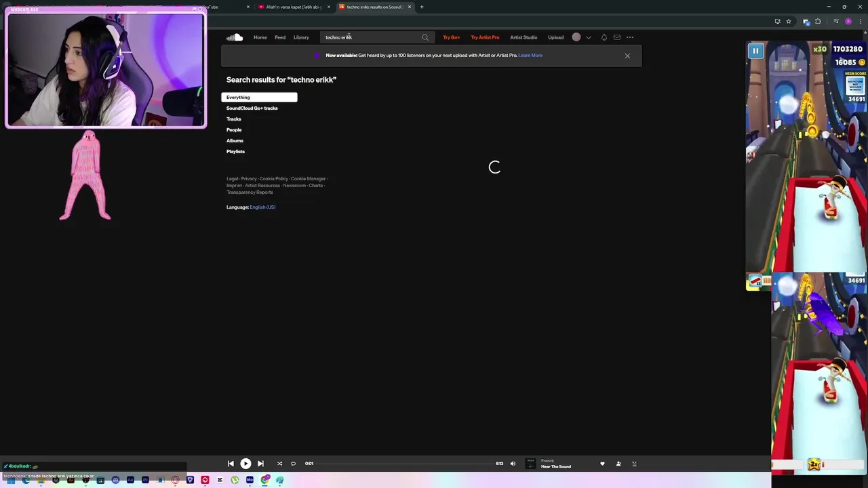
Task: Open the messages envelope icon
Action: (617, 37)
